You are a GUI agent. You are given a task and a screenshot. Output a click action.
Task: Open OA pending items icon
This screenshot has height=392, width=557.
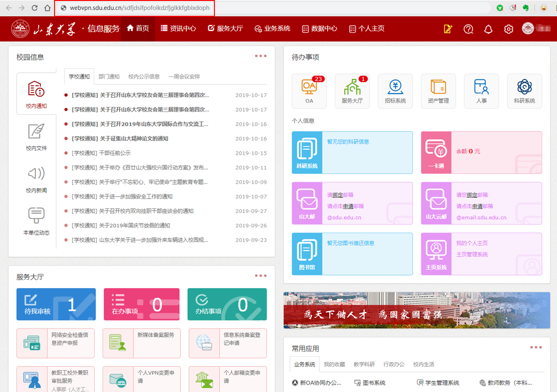tap(309, 91)
